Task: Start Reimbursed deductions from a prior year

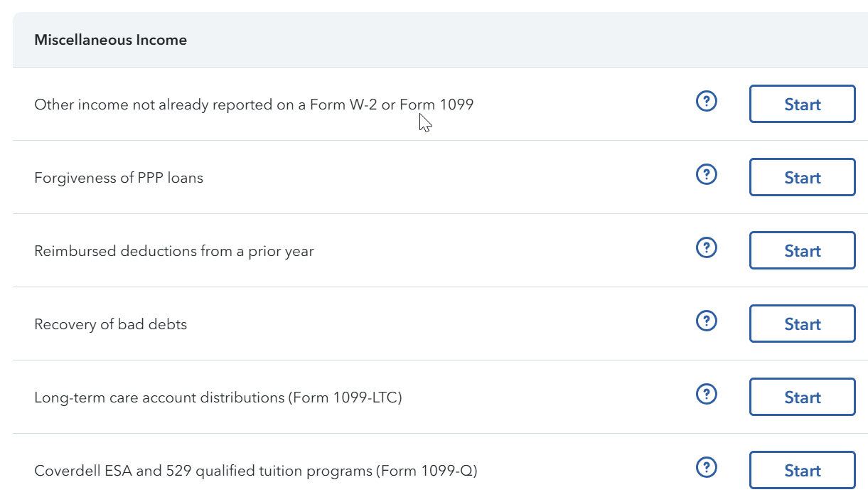Action: pos(802,251)
